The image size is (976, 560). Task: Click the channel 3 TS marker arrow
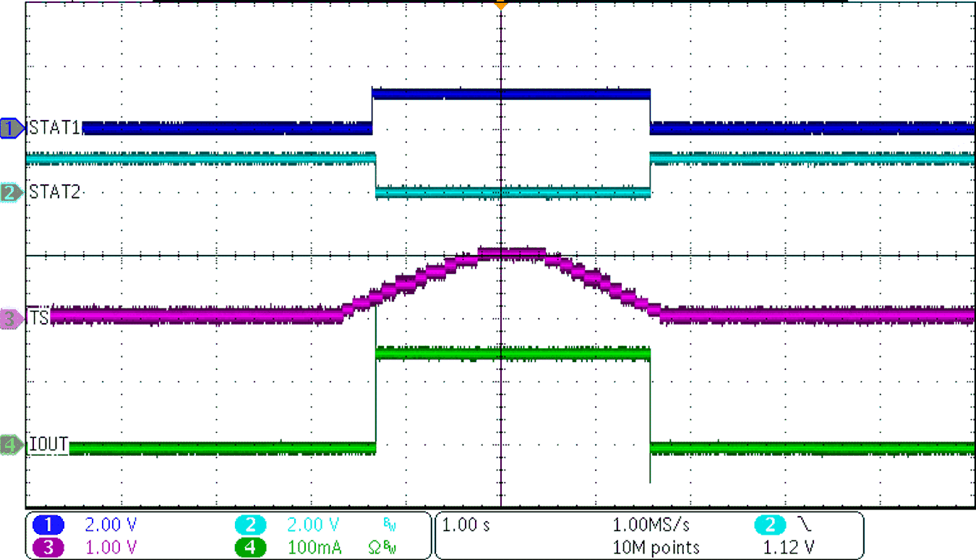click(x=10, y=318)
